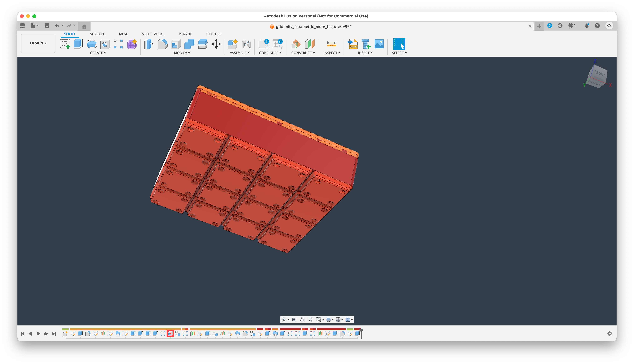
Task: Select the Measure tool
Action: pos(332,44)
